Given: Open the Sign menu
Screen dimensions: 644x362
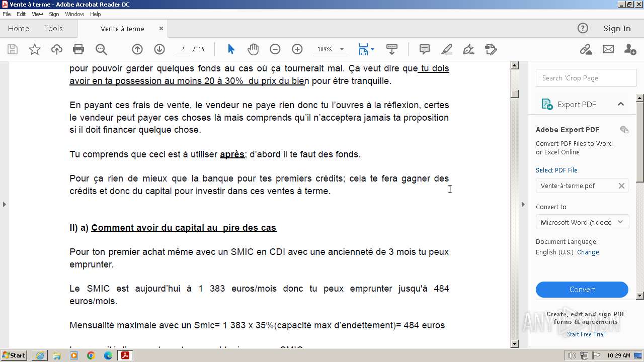Looking at the screenshot, I should tap(54, 14).
